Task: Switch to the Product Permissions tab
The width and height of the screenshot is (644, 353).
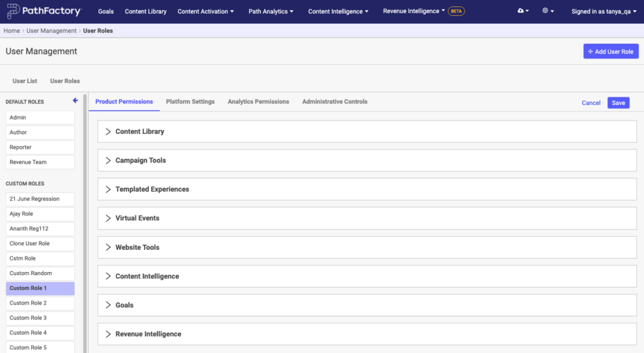Action: point(124,102)
